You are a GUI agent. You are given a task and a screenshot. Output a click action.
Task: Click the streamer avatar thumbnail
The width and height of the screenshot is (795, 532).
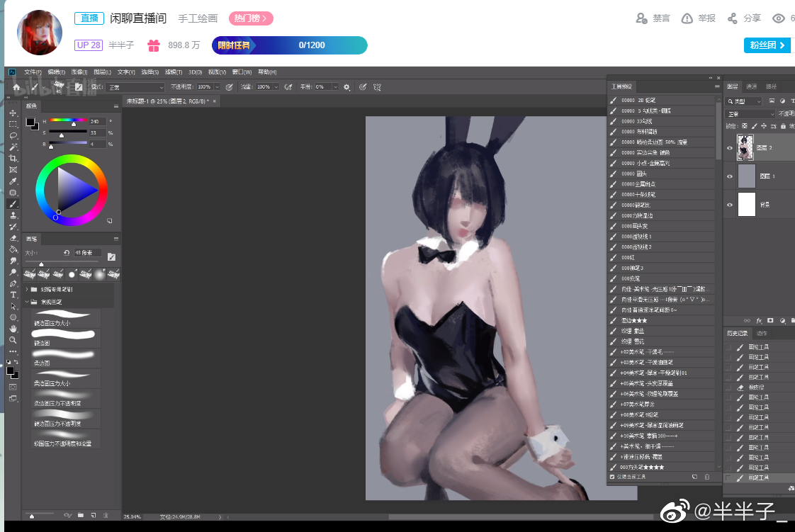(x=40, y=33)
